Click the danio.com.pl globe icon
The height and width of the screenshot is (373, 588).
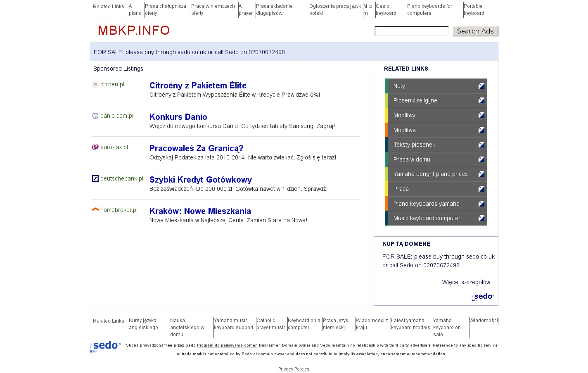[x=95, y=116]
